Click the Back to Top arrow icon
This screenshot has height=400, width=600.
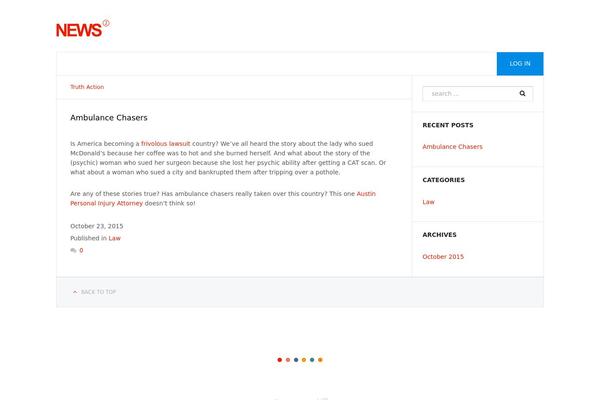coord(75,292)
